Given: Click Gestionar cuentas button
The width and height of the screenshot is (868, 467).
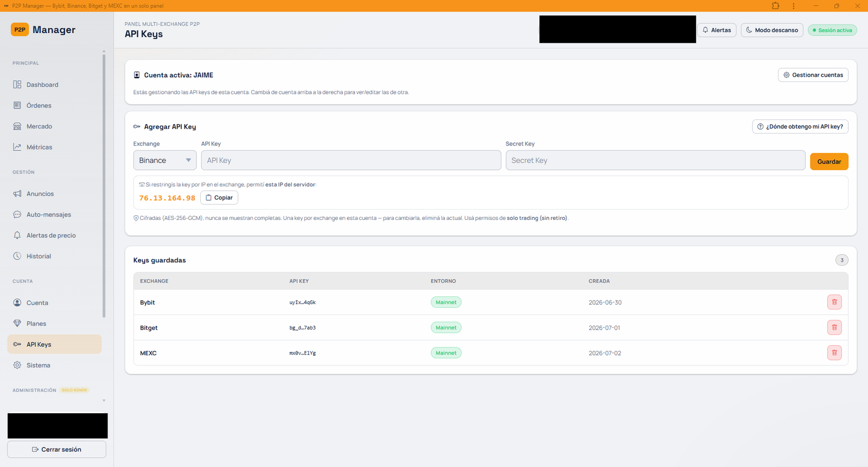Looking at the screenshot, I should coord(813,75).
